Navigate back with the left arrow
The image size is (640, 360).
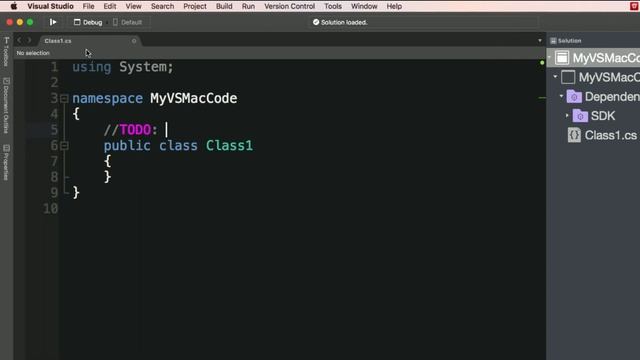19,40
